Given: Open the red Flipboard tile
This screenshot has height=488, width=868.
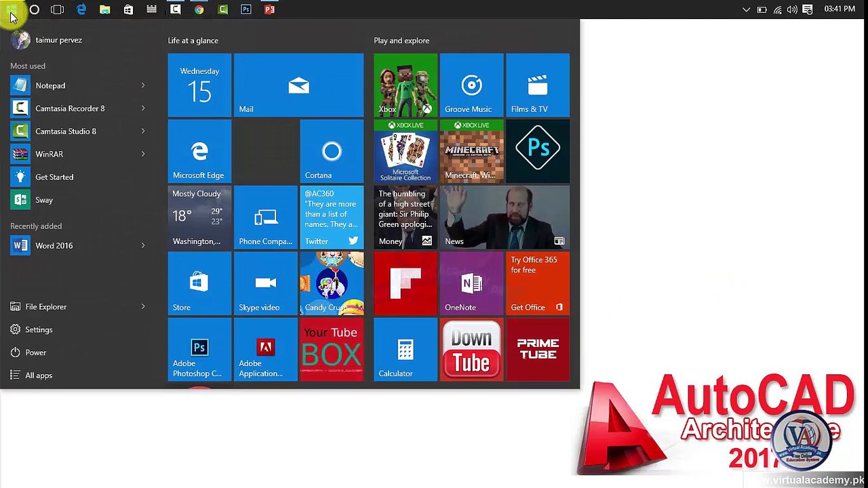Looking at the screenshot, I should 406,284.
